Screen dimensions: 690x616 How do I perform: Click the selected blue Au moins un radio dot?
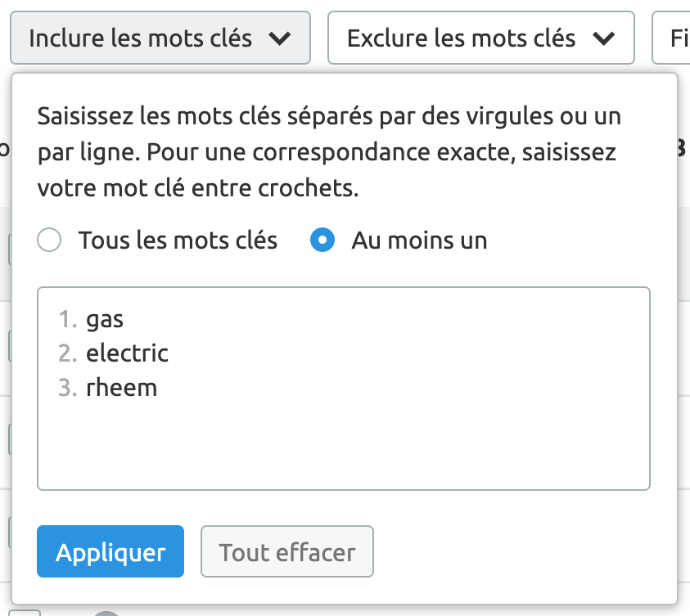pyautogui.click(x=322, y=240)
